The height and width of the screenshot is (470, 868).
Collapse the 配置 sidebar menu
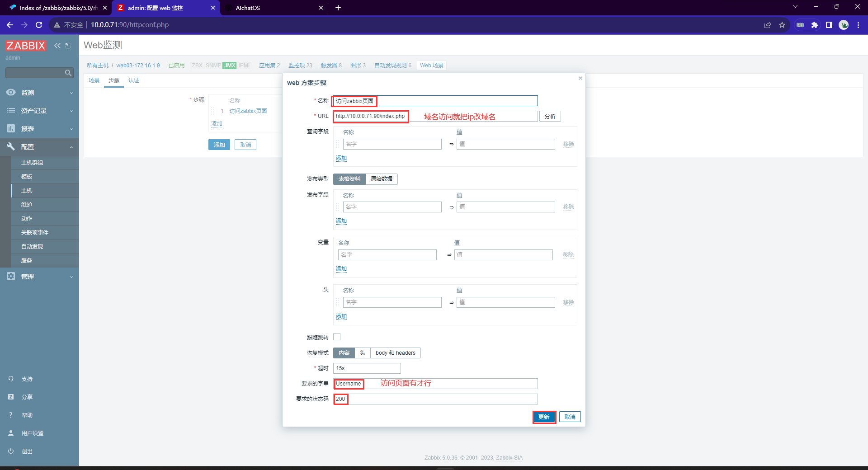[x=39, y=146]
